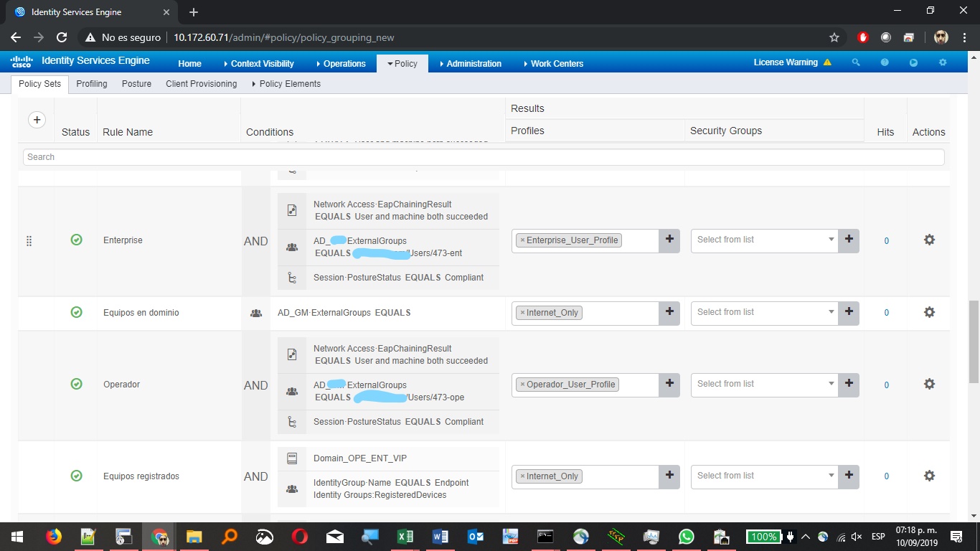Click License Warning link
Viewport: 980px width, 551px height.
pos(786,62)
